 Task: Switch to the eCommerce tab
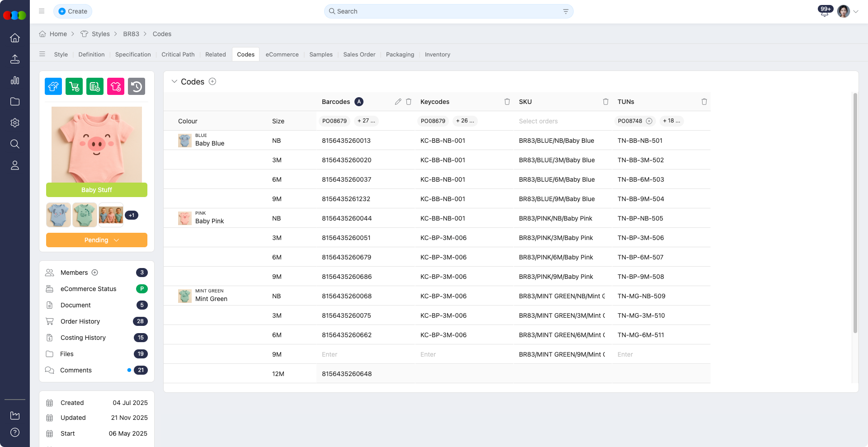pyautogui.click(x=282, y=54)
